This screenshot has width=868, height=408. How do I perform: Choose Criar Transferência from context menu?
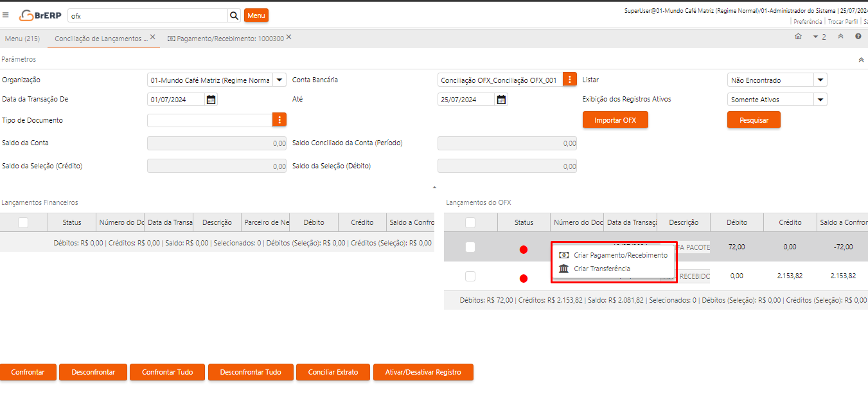point(601,269)
